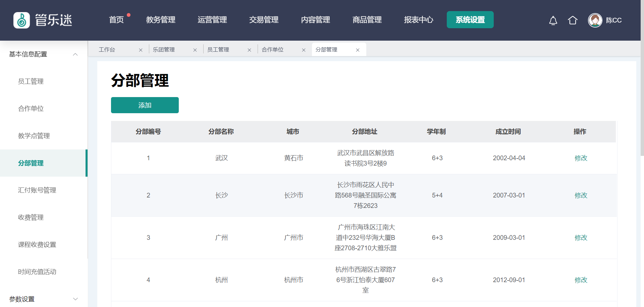The width and height of the screenshot is (644, 307).
Task: Collapse the 基本信息配置 section
Action: point(75,54)
